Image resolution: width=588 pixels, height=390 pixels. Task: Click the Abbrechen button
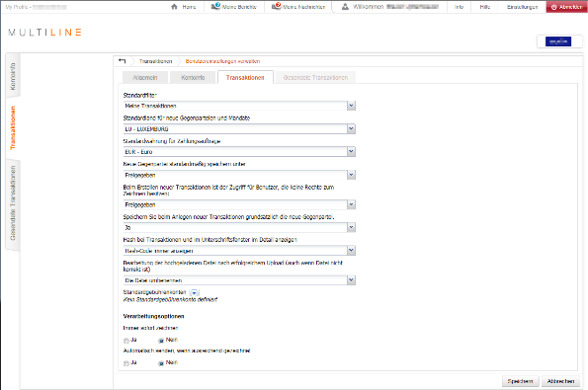[x=560, y=381]
